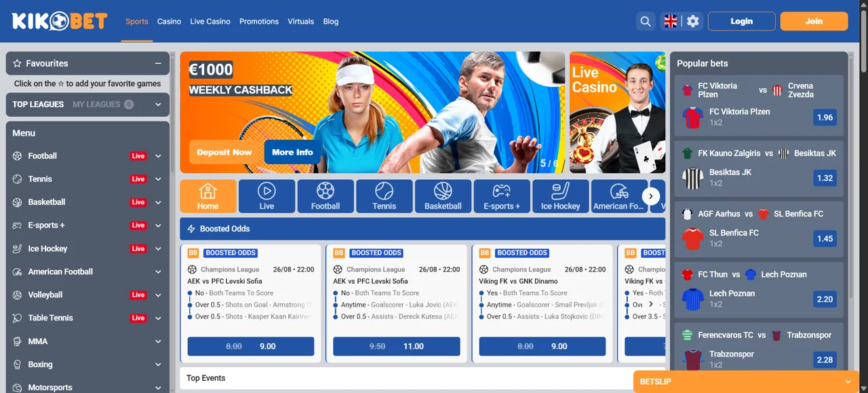Screen dimensions: 868x393
Task: Open Football tile in sports carousel
Action: click(x=325, y=196)
